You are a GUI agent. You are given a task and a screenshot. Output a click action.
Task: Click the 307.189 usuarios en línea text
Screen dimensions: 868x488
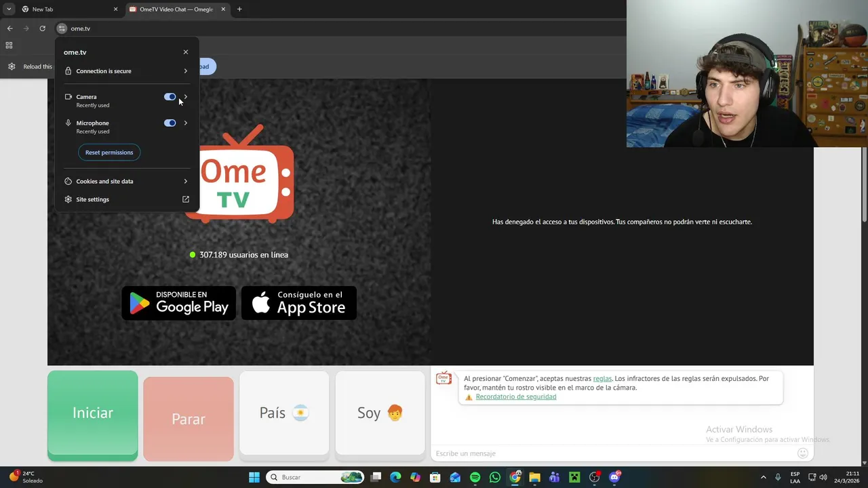coord(243,255)
